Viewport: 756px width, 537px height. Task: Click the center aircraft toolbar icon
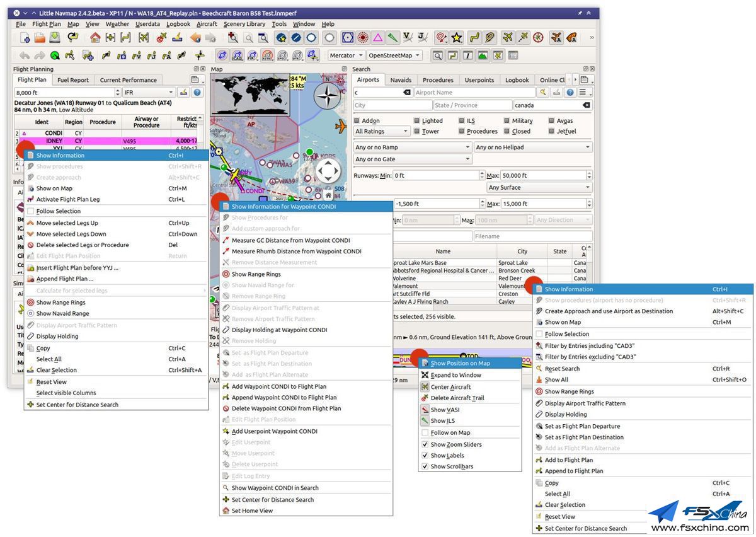click(x=143, y=38)
